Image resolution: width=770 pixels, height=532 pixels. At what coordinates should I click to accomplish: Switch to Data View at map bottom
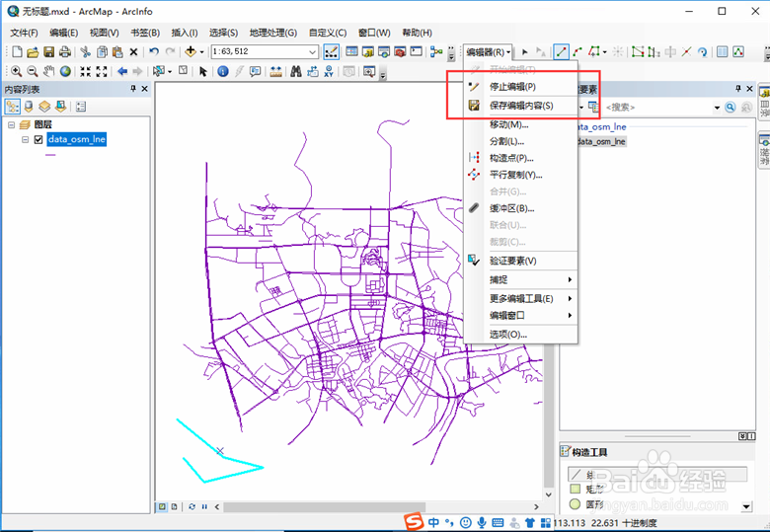pos(162,506)
